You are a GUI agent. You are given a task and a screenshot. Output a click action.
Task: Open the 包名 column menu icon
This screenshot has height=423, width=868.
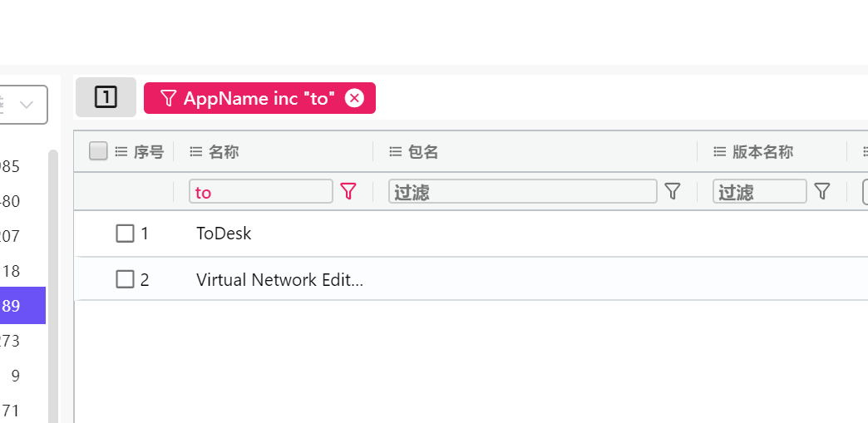tap(395, 151)
